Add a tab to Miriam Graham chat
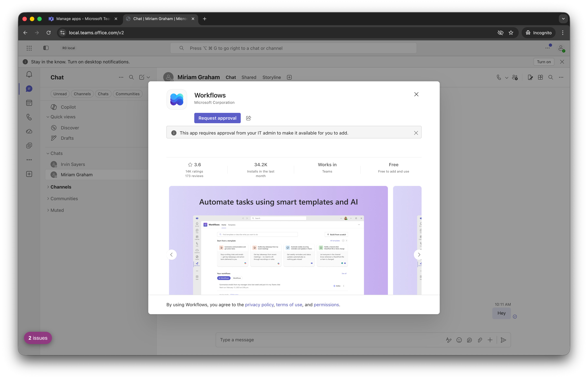The image size is (588, 379). pos(289,77)
